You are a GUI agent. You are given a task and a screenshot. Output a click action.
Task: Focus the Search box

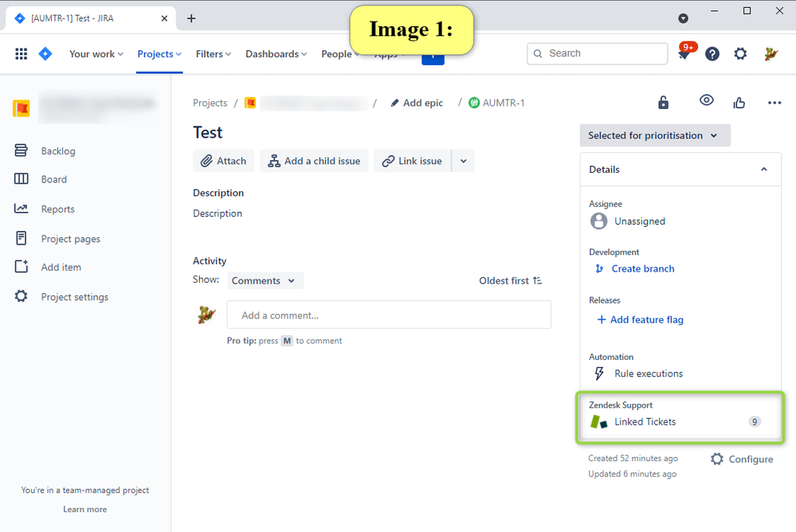pyautogui.click(x=598, y=54)
